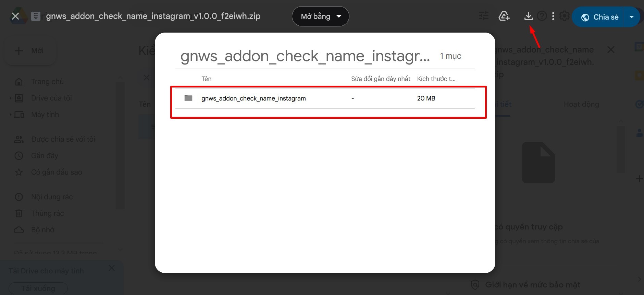The height and width of the screenshot is (295, 644).
Task: Switch to the details 'tiết' tab
Action: 504,104
